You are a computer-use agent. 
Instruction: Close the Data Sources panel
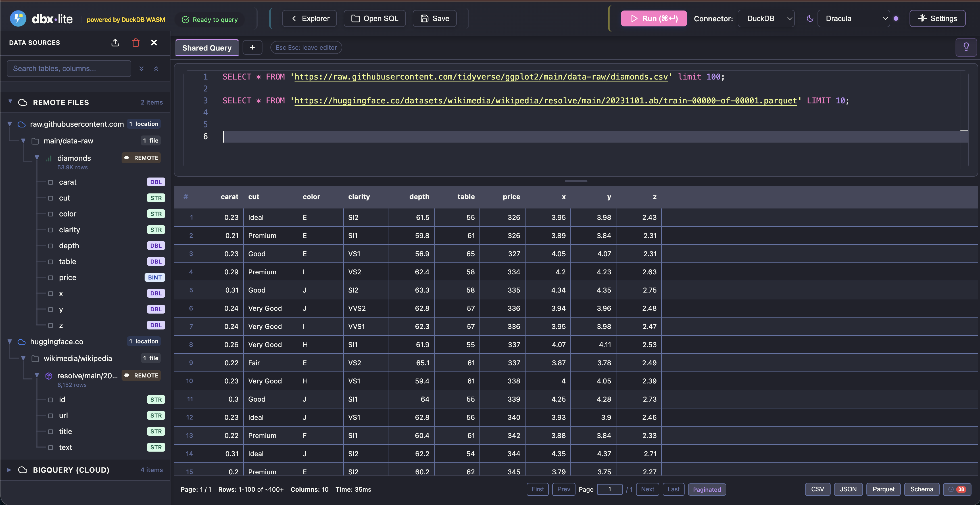(x=154, y=43)
